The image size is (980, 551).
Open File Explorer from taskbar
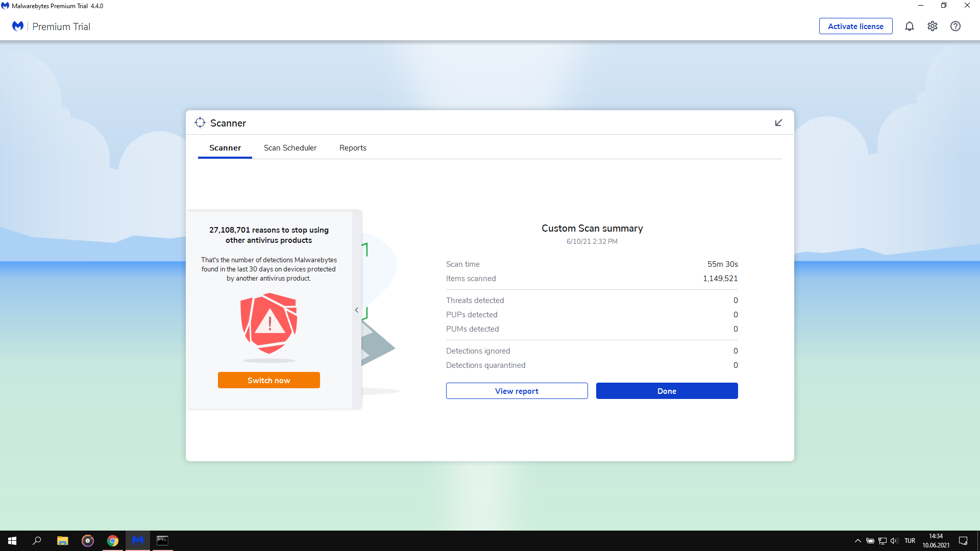[x=62, y=541]
